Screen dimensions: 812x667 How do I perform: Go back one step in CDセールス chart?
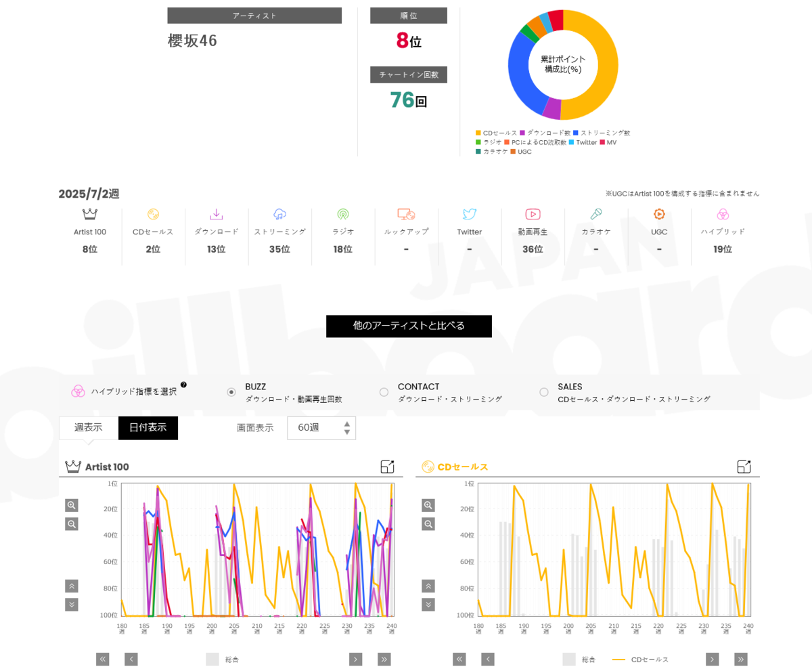[x=488, y=660]
